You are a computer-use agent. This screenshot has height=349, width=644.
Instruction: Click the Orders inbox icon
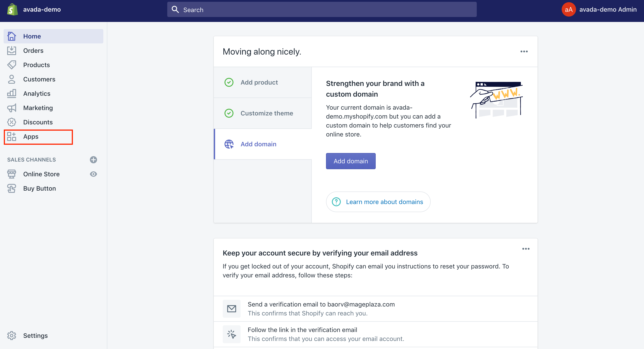coord(11,51)
